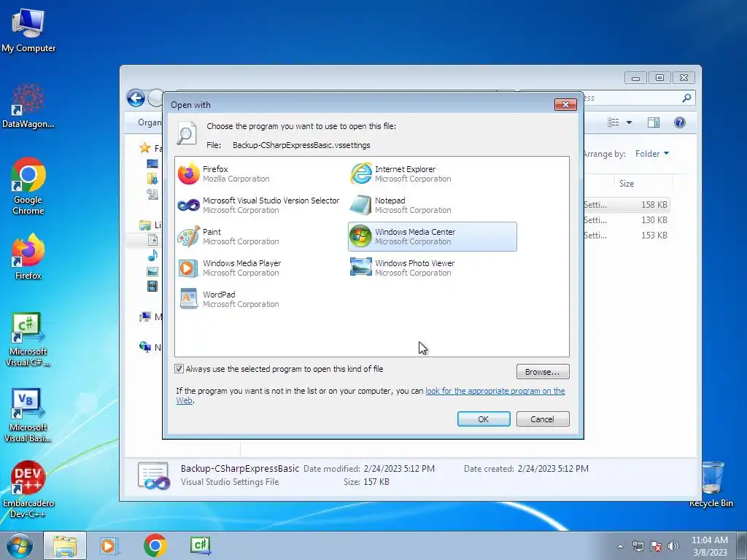Select the 130 KB file row
Screen dimensions: 747x560
(627, 220)
